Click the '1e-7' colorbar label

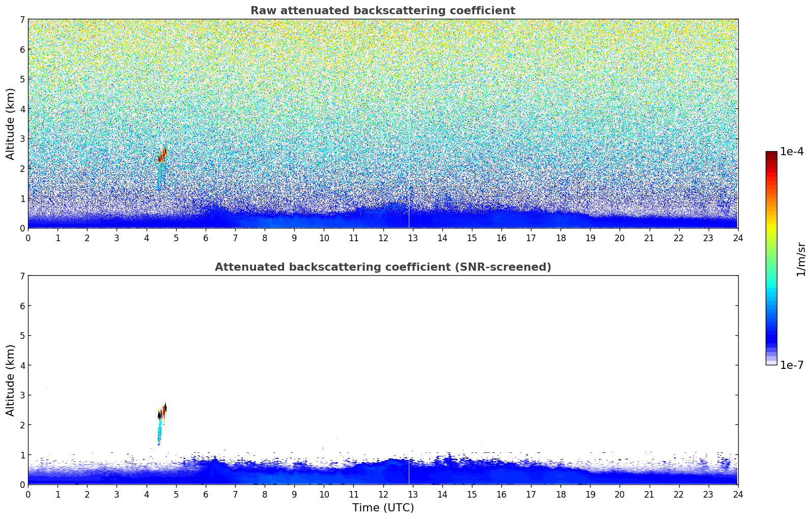[792, 365]
